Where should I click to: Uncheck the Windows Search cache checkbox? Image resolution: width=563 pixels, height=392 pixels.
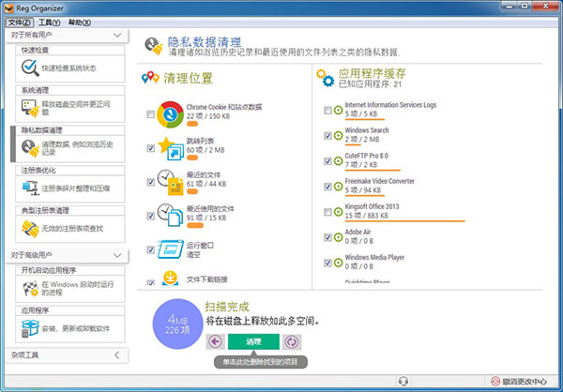[x=327, y=135]
